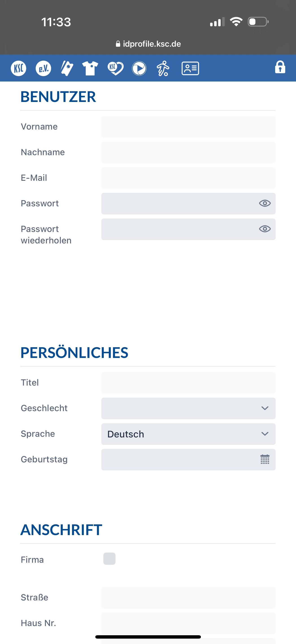The width and height of the screenshot is (296, 644).
Task: Open the play video icon
Action: (139, 68)
